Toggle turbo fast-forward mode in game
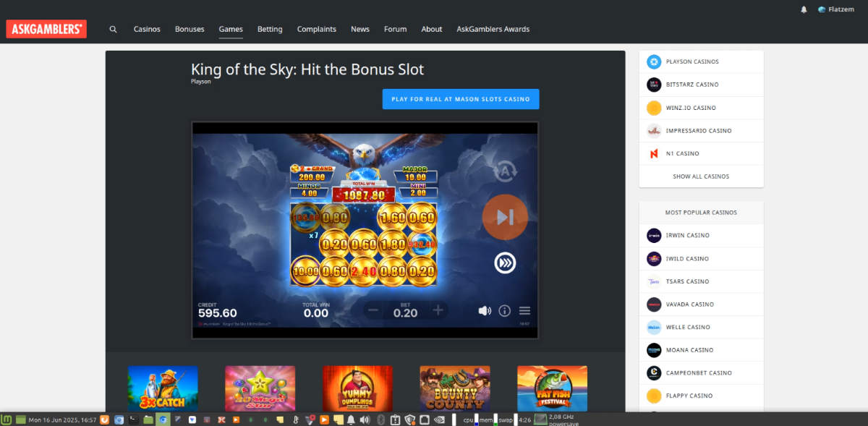Image resolution: width=868 pixels, height=426 pixels. click(505, 263)
